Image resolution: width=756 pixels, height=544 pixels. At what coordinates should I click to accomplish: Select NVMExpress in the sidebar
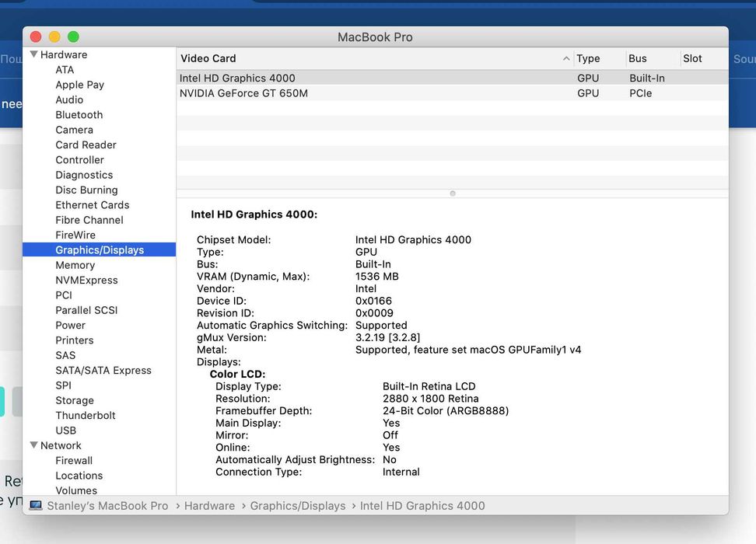coord(86,280)
